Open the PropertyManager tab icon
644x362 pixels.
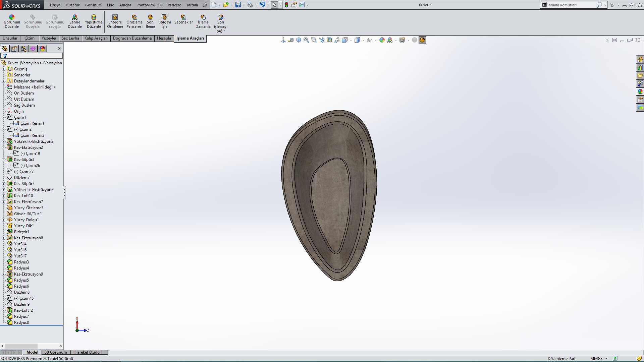tap(14, 49)
